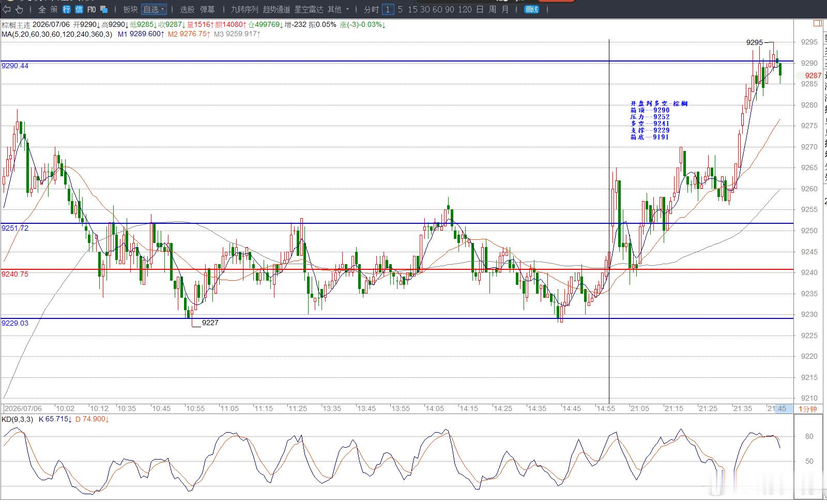Toggle the side panel icon at chart corner
This screenshot has height=504, width=827.
(x=818, y=23)
